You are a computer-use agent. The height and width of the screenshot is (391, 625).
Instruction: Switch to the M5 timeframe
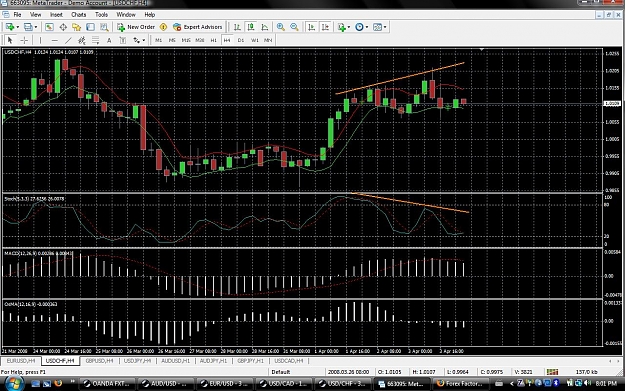(172, 40)
